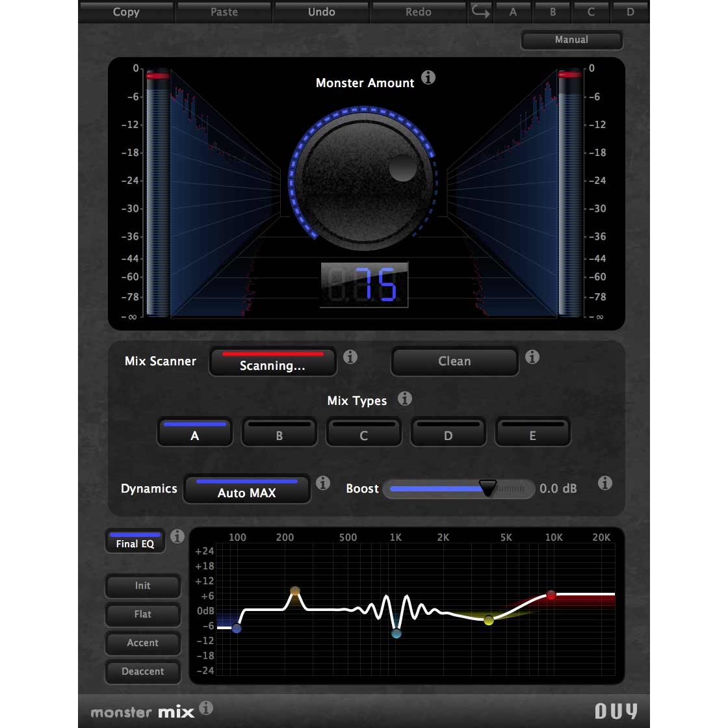Click the curved redo-arrow icon in top bar

[x=480, y=12]
